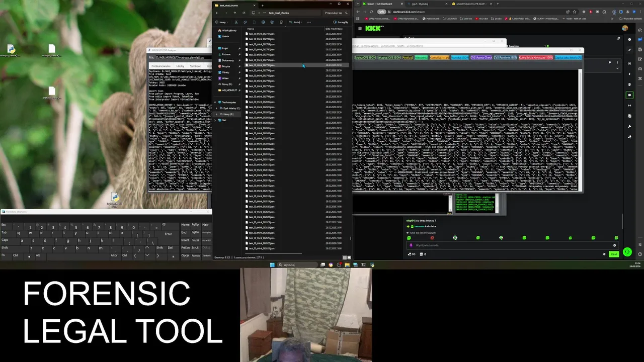Open the Symbole tab in analyzer window
Image resolution: width=644 pixels, height=362 pixels.
click(x=195, y=66)
